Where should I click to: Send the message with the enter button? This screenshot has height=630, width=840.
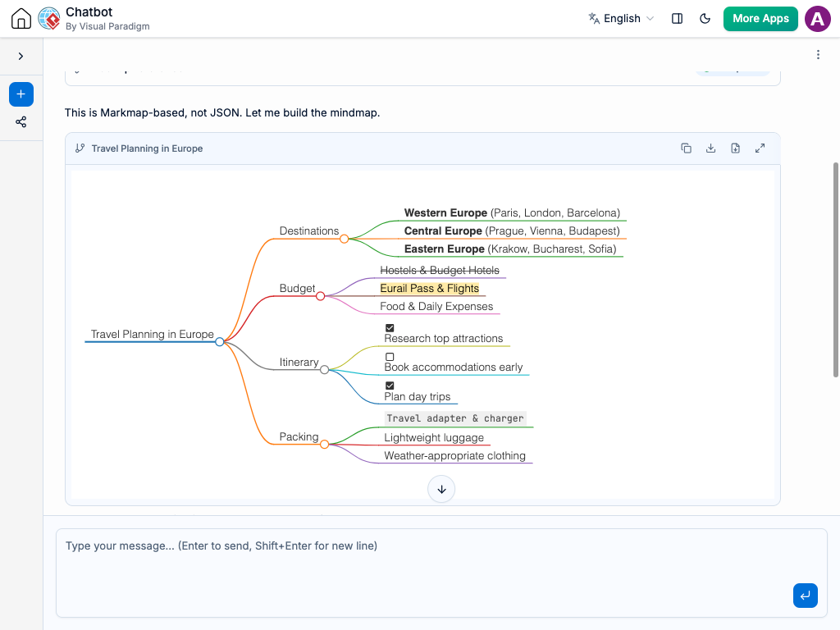point(806,596)
